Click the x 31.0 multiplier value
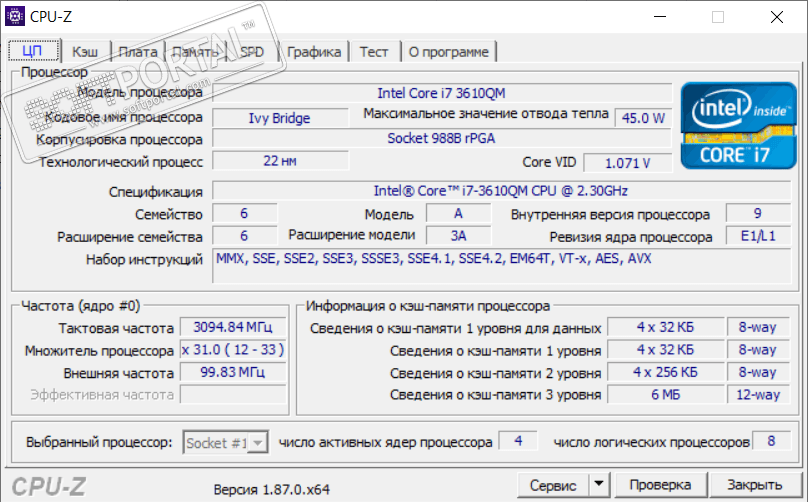Screen dimensions: 808x502 (233, 350)
